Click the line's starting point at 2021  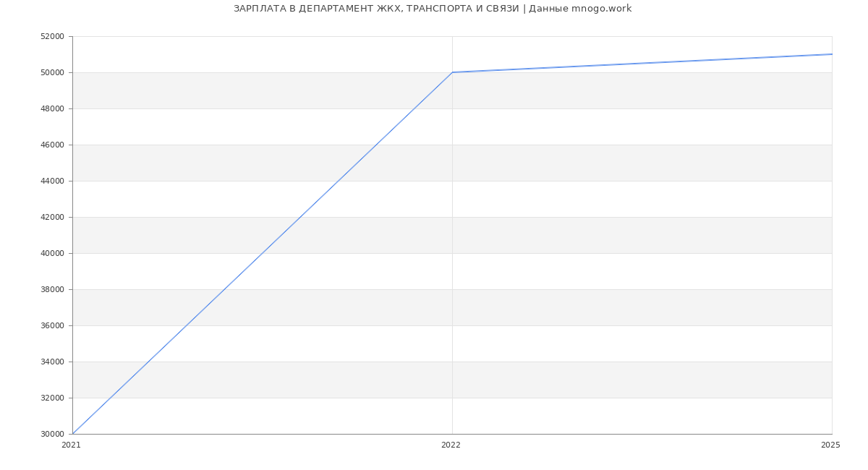pos(72,434)
